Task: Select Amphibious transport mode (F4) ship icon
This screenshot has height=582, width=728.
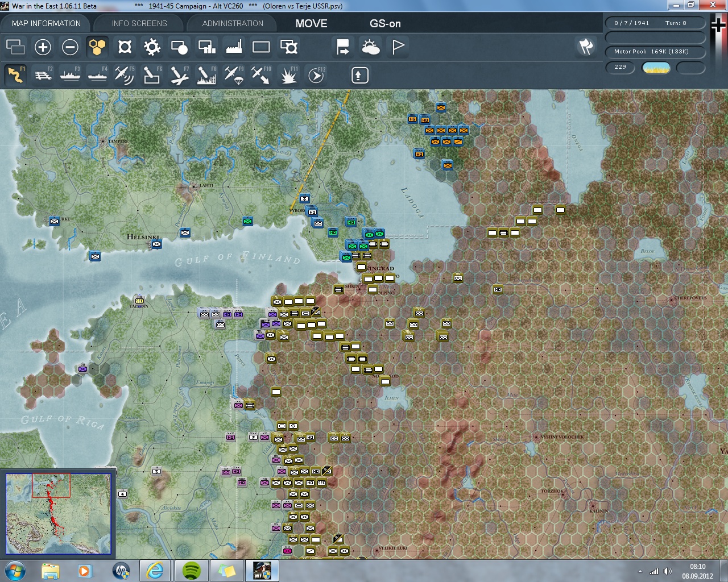Action: click(x=97, y=75)
